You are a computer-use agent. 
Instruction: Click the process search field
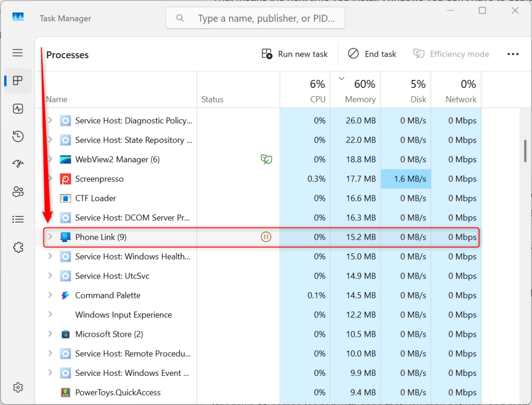coord(255,18)
